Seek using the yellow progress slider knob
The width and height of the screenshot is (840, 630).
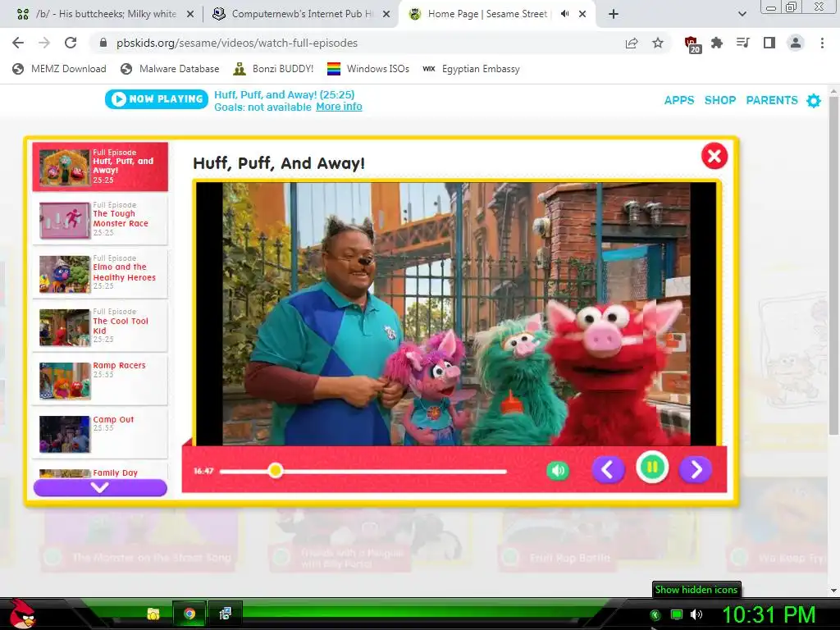276,470
